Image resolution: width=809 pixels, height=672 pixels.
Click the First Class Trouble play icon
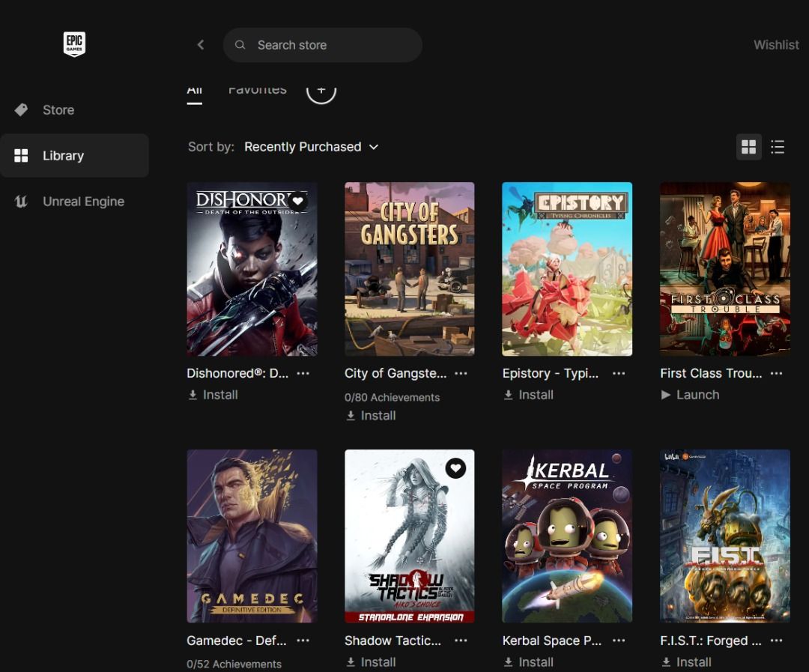[666, 395]
